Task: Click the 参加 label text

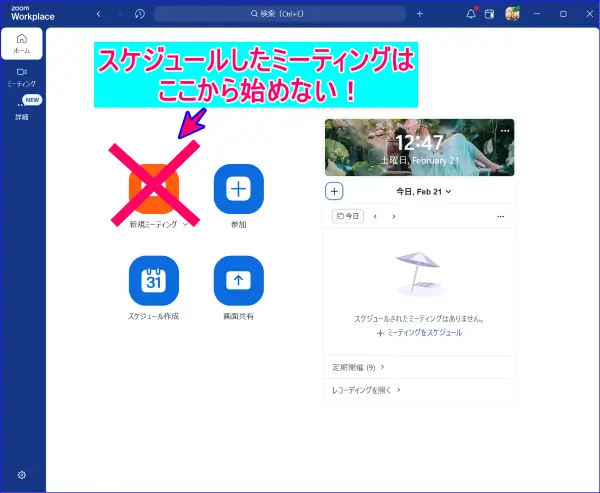Action: tap(238, 225)
